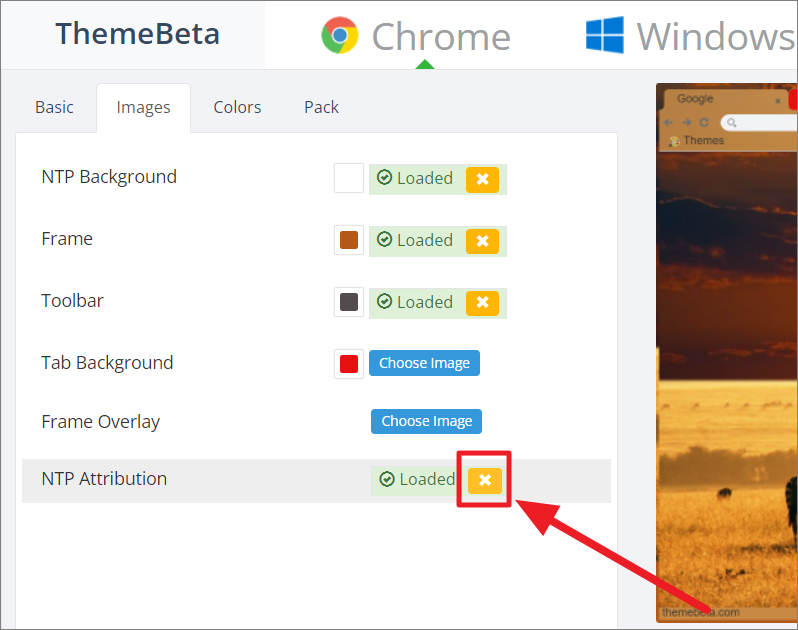The width and height of the screenshot is (798, 630).
Task: Click the preview reload icon
Action: coord(704,123)
